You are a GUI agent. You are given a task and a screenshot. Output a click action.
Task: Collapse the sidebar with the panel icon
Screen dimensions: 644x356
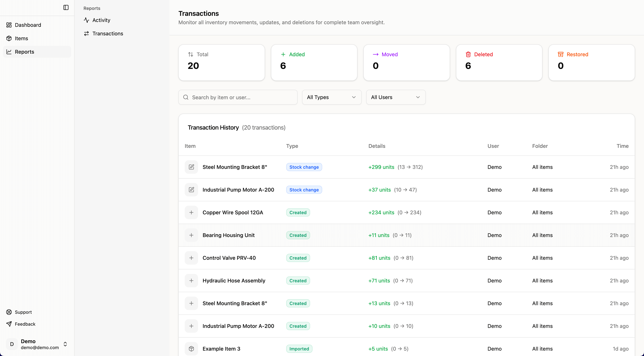point(66,7)
